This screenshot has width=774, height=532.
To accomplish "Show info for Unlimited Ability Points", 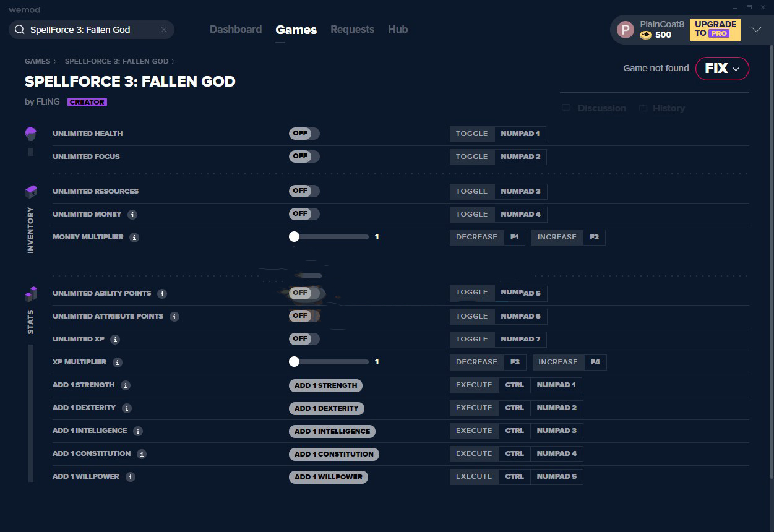I will [x=162, y=294].
